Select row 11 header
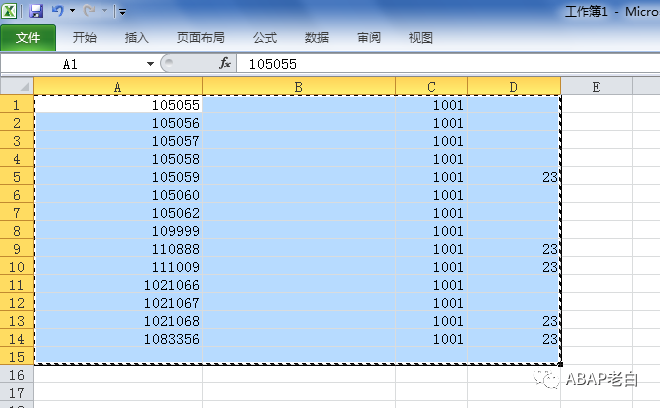The height and width of the screenshot is (408, 660). (x=17, y=285)
